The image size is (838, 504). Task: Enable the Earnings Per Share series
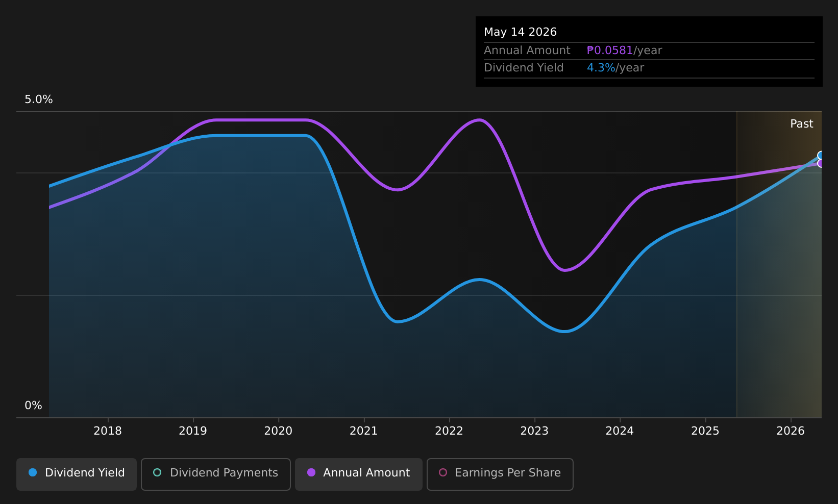coord(500,474)
